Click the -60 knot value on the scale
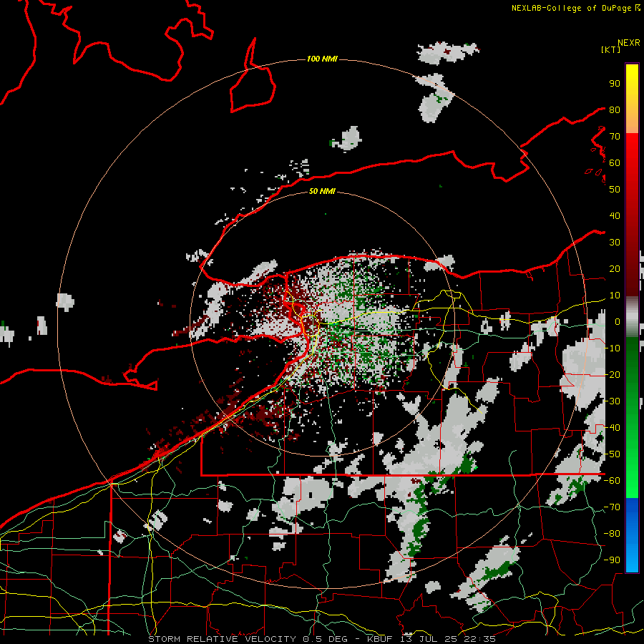Viewport: 644px width, 644px height. click(612, 481)
